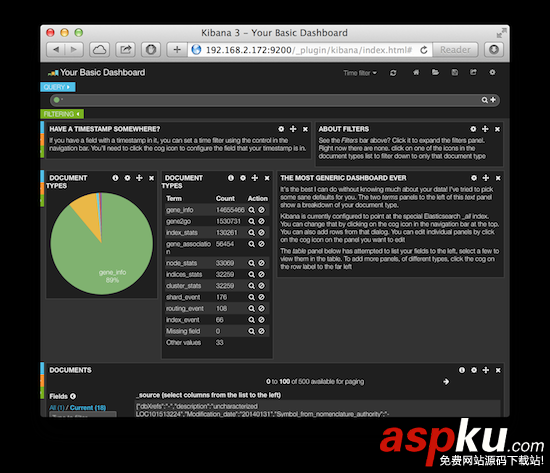Screen dimensions: 550x473
Task: Configure The Most Generic Dashboard Ever panel
Action: click(x=474, y=178)
